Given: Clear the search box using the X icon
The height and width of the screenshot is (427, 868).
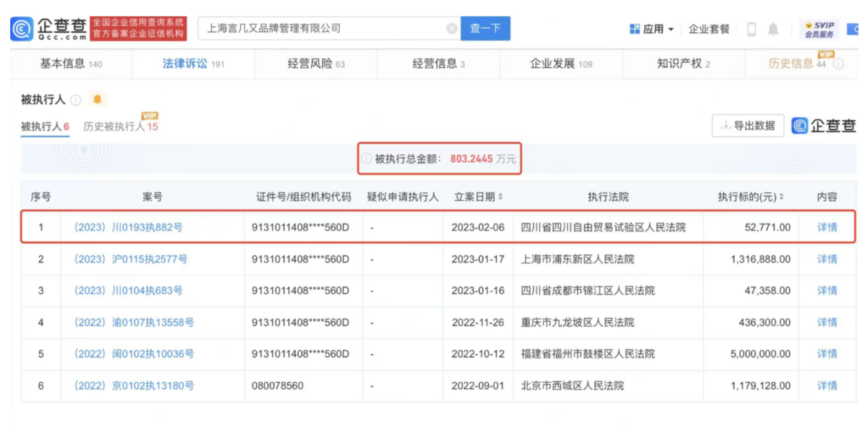Looking at the screenshot, I should pos(452,28).
